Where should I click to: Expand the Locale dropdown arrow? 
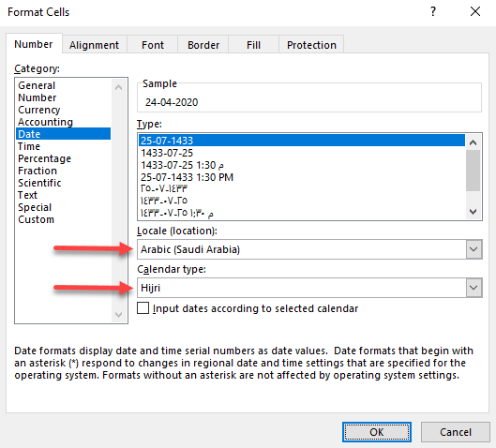(473, 249)
